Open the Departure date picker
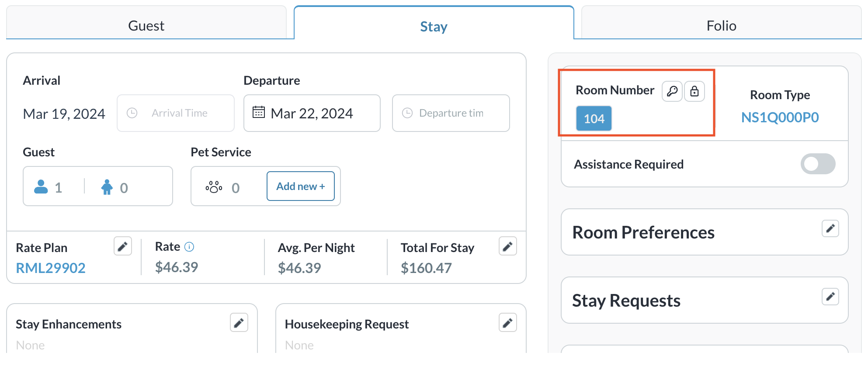The width and height of the screenshot is (868, 387). click(x=312, y=113)
